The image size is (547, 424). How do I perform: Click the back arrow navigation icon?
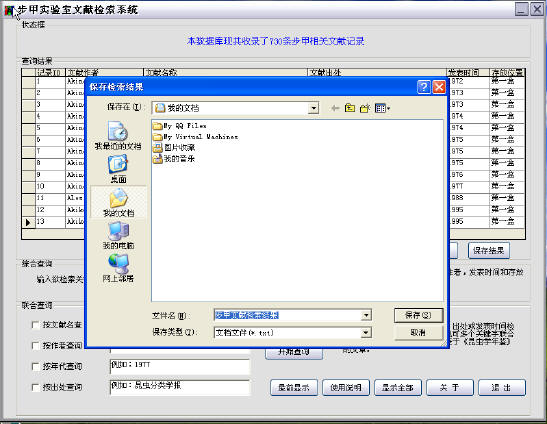point(335,108)
